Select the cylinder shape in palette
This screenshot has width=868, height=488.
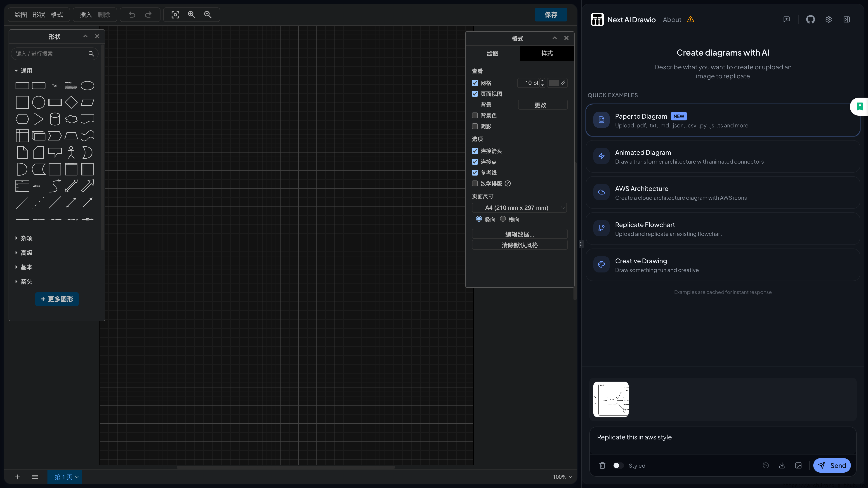[x=54, y=119]
